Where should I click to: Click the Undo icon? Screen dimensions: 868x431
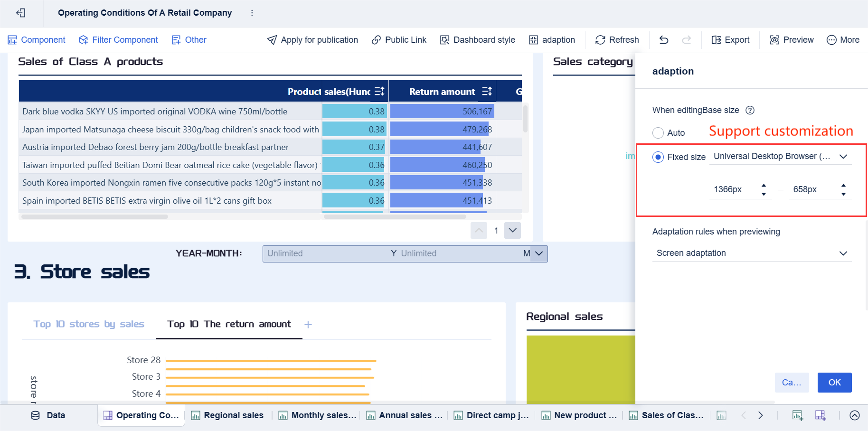tap(663, 40)
